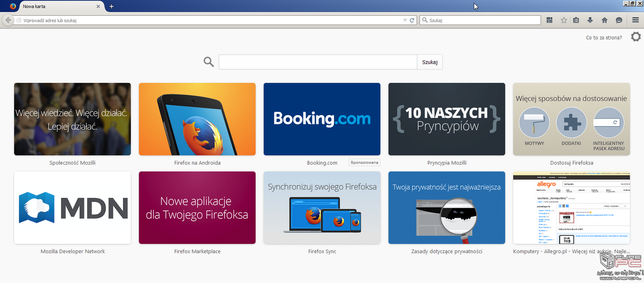The image size is (644, 283).
Task: Open the Booking.com sponsored tile
Action: click(322, 119)
